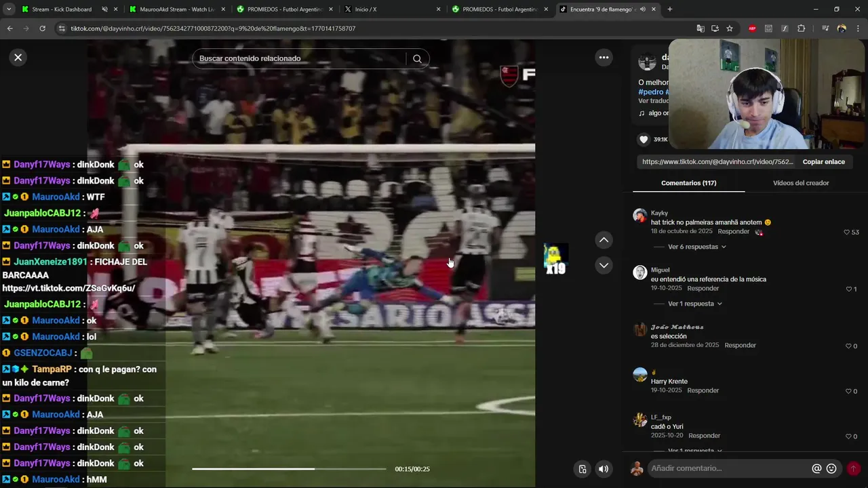Open the emoji picker in comment box

(831, 468)
